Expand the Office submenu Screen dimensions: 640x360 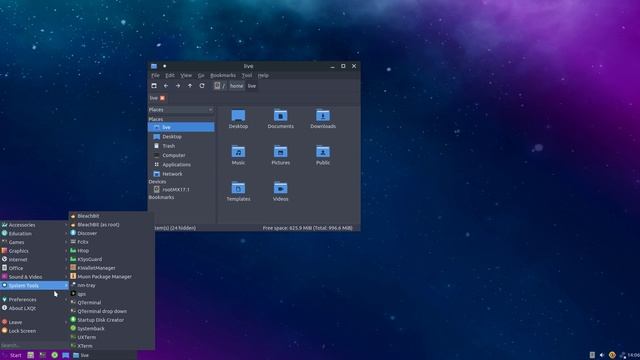(34, 268)
